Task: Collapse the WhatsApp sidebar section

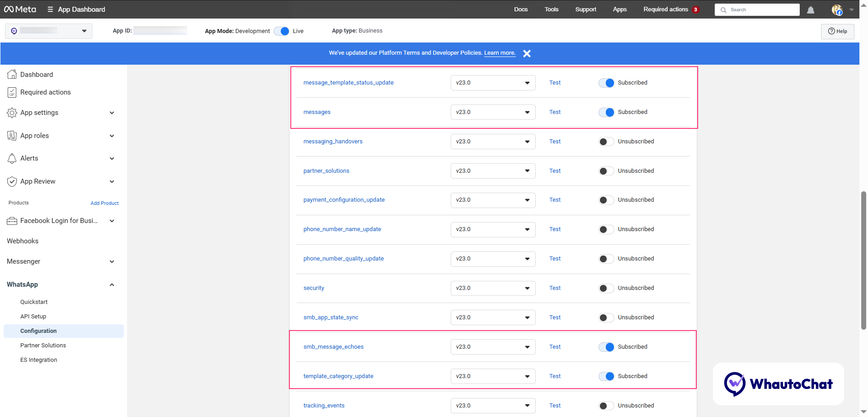Action: point(112,284)
